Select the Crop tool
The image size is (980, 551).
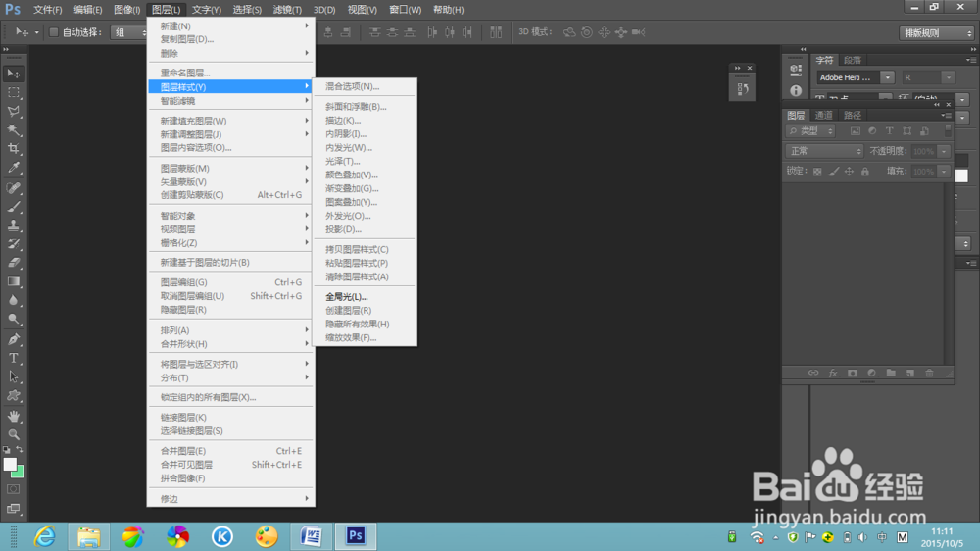click(13, 149)
